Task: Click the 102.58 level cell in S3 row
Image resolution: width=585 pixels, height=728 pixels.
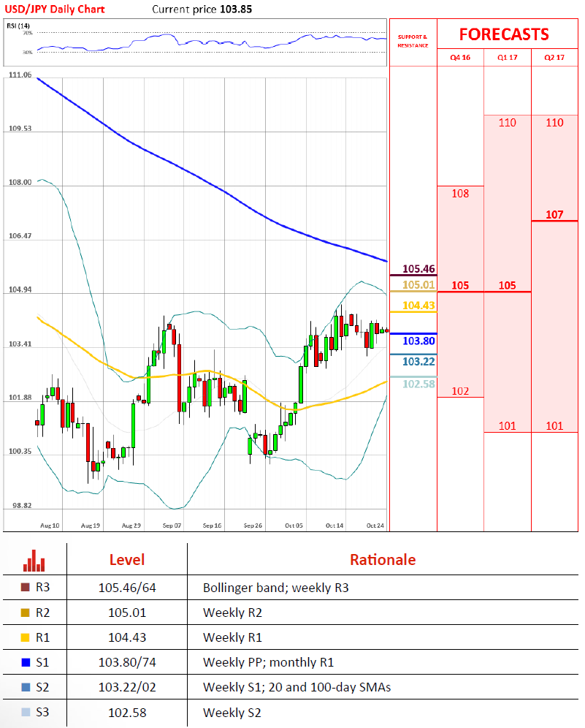Action: 127,713
